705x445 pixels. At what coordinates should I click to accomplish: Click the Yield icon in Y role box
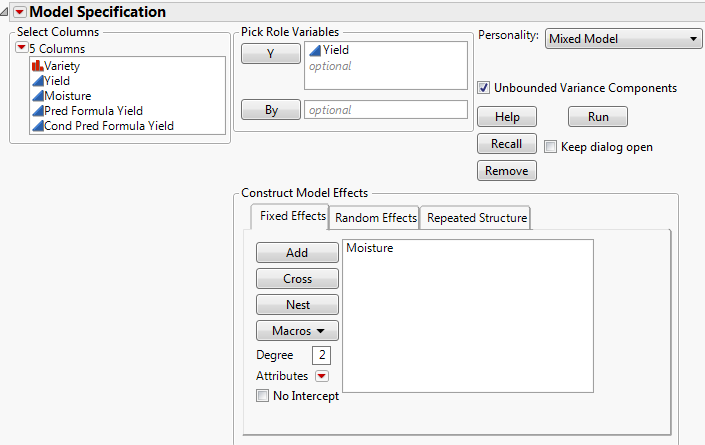point(314,49)
